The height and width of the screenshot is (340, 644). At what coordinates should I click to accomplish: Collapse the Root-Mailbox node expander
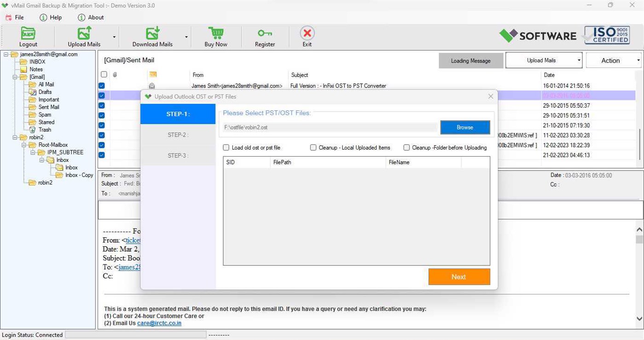(24, 145)
